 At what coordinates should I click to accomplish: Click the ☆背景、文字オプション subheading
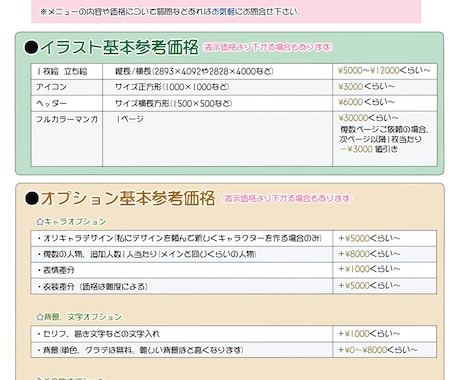pyautogui.click(x=79, y=317)
